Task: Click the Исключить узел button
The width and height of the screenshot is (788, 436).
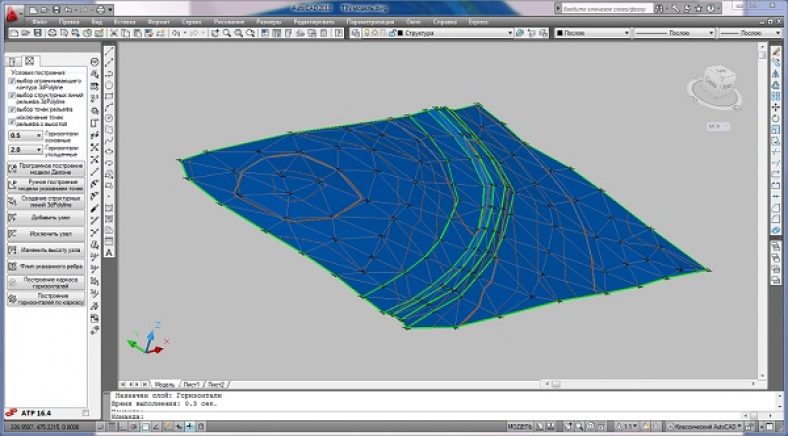Action: [x=50, y=233]
